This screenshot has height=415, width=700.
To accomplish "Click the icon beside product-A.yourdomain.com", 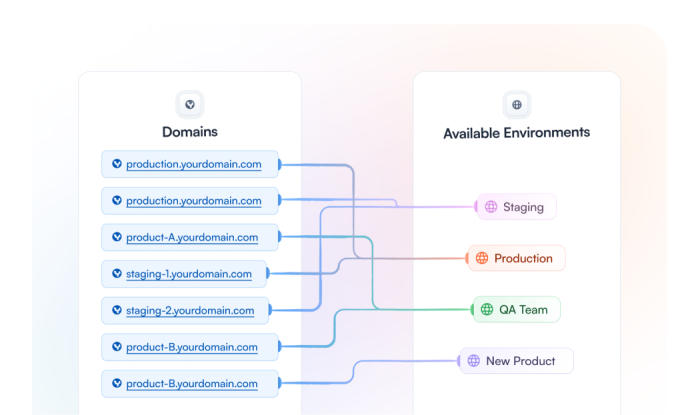I will [117, 237].
